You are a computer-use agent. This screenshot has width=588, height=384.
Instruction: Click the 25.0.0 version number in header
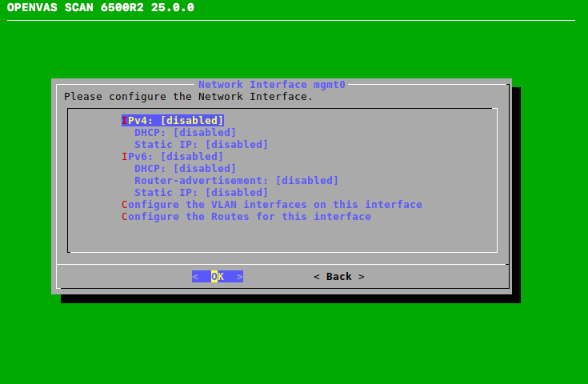tap(172, 8)
